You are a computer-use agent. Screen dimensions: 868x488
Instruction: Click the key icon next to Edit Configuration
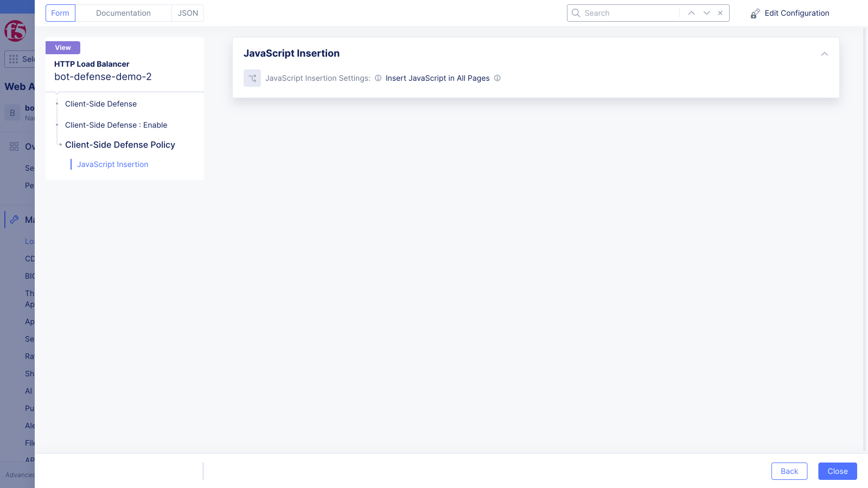pyautogui.click(x=755, y=13)
